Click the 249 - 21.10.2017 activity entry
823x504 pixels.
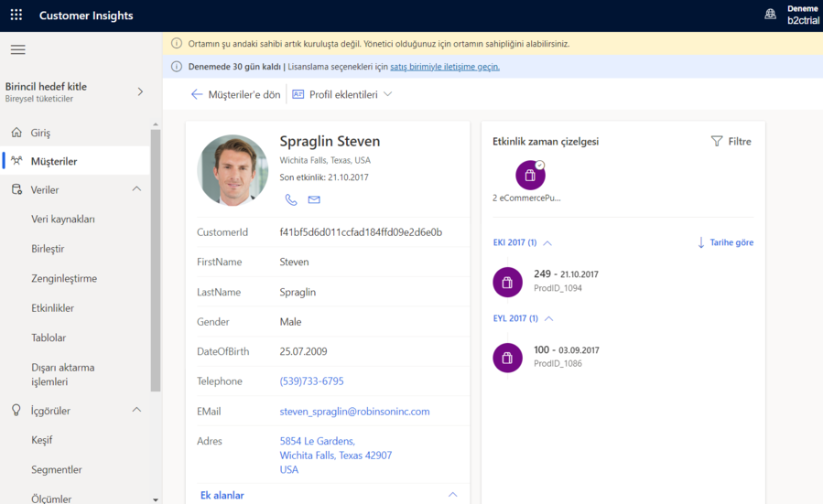(566, 280)
